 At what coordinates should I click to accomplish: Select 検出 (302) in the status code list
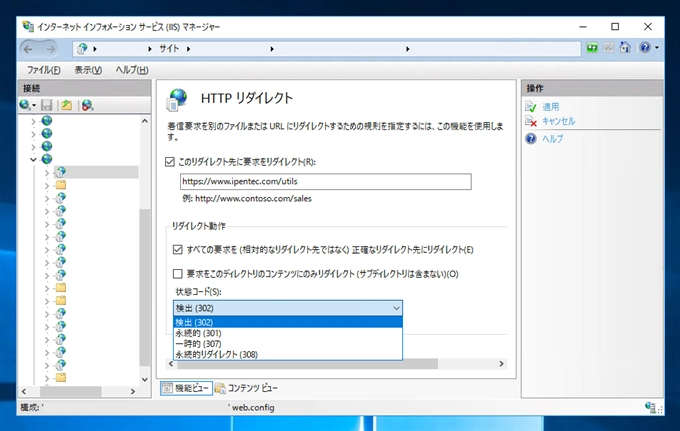pos(288,322)
